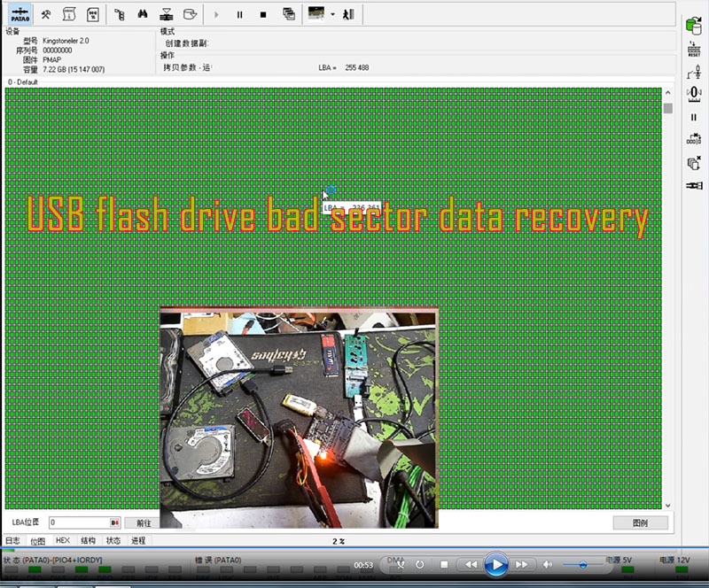This screenshot has width=709, height=588.
Task: Click the fast forward button in media player
Action: [x=521, y=564]
